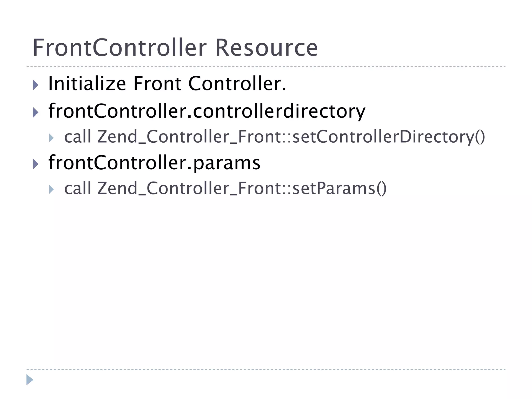Click setParams() at the end of the last line
Screen dimensions: 532x399
340,189
